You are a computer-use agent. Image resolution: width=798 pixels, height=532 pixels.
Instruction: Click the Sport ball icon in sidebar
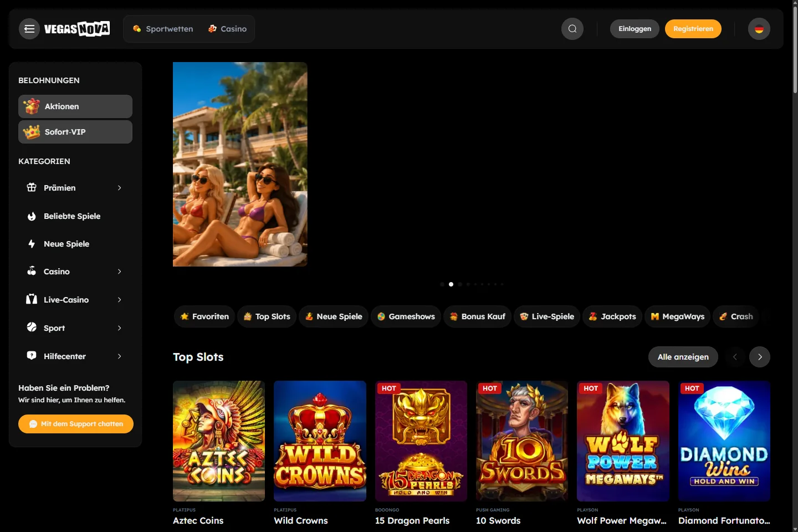[32, 328]
